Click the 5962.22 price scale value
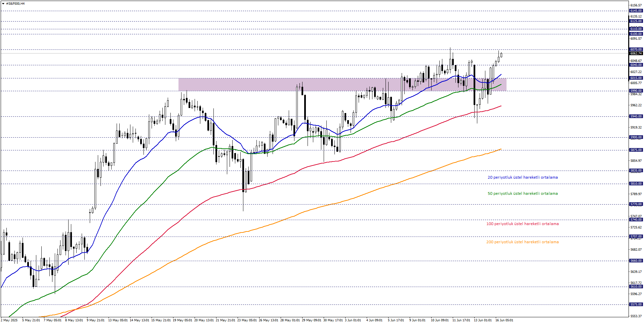The image size is (644, 324). pos(636,105)
